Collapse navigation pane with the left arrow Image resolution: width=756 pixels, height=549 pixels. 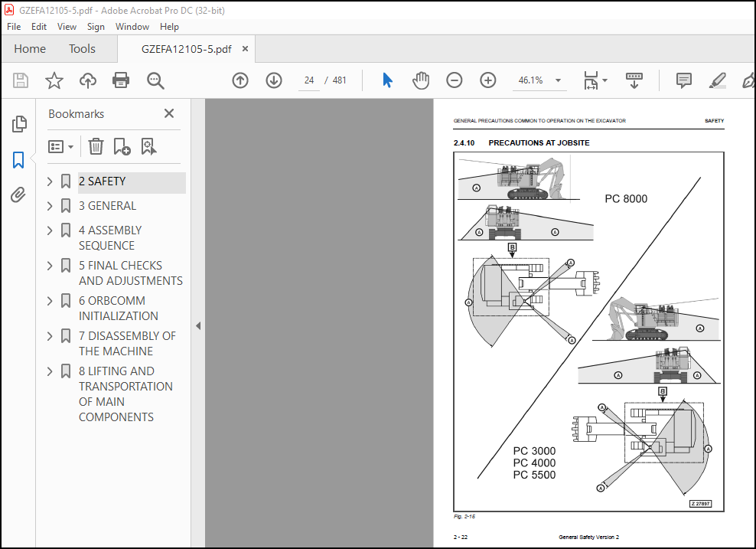[198, 325]
